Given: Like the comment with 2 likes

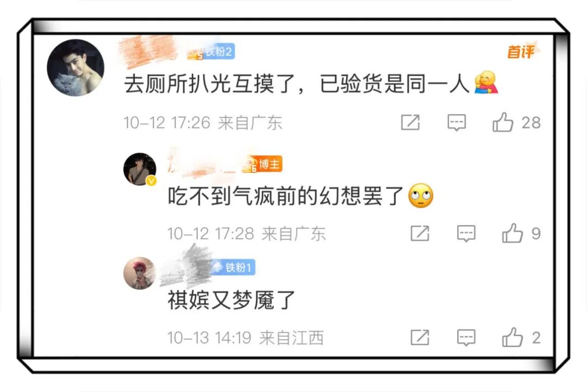Looking at the screenshot, I should click(x=512, y=337).
